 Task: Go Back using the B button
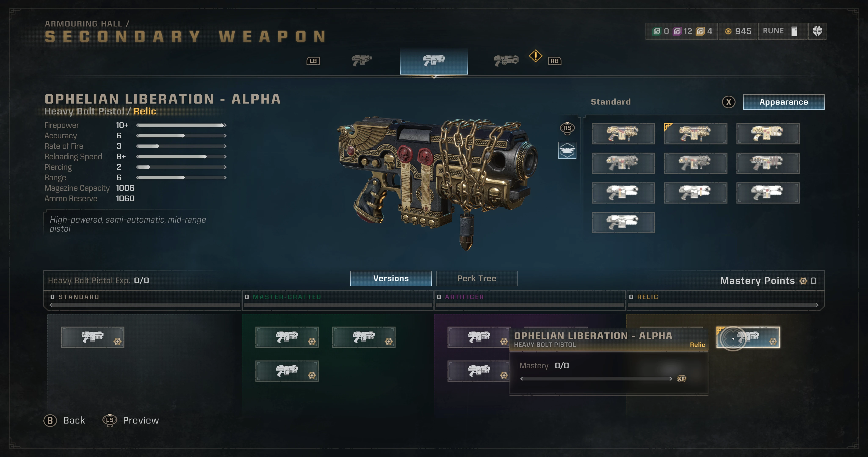tap(64, 420)
